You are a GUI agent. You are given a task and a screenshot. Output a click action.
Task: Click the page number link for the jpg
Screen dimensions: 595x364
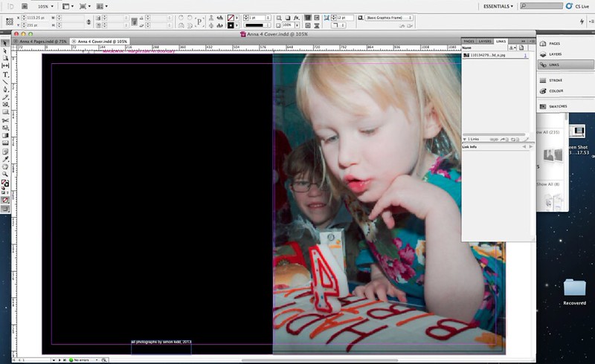(525, 56)
